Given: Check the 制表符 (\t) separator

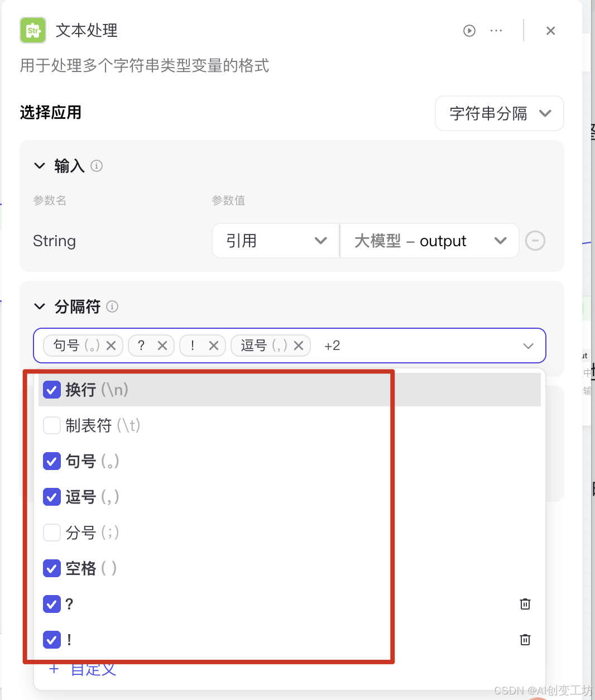Looking at the screenshot, I should click(x=52, y=425).
